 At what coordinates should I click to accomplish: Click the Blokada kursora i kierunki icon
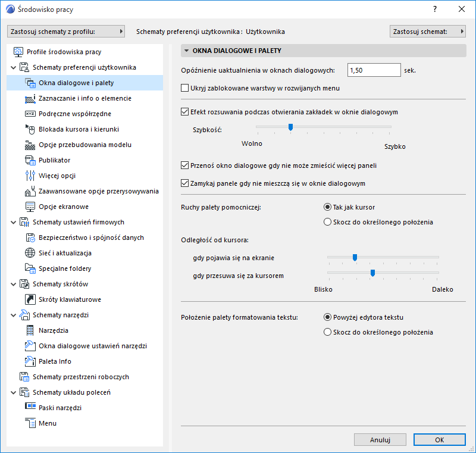coord(30,129)
